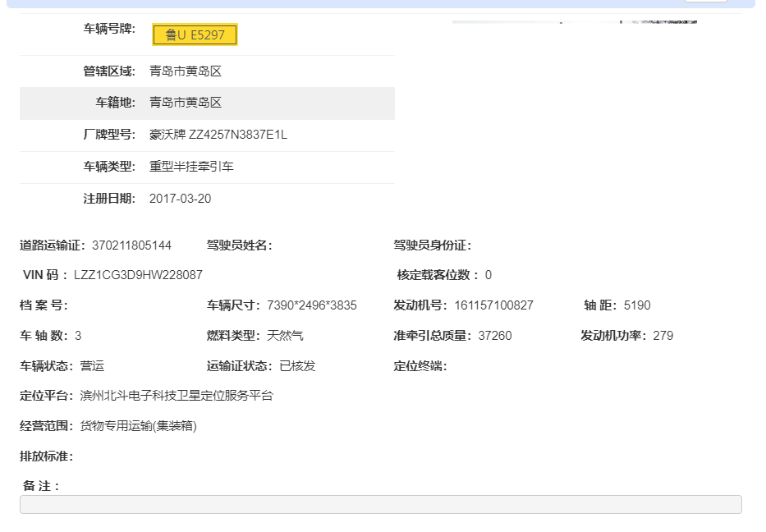This screenshot has height=532, width=766.
Task: Click the engine number 161157100827
Action: 493,305
